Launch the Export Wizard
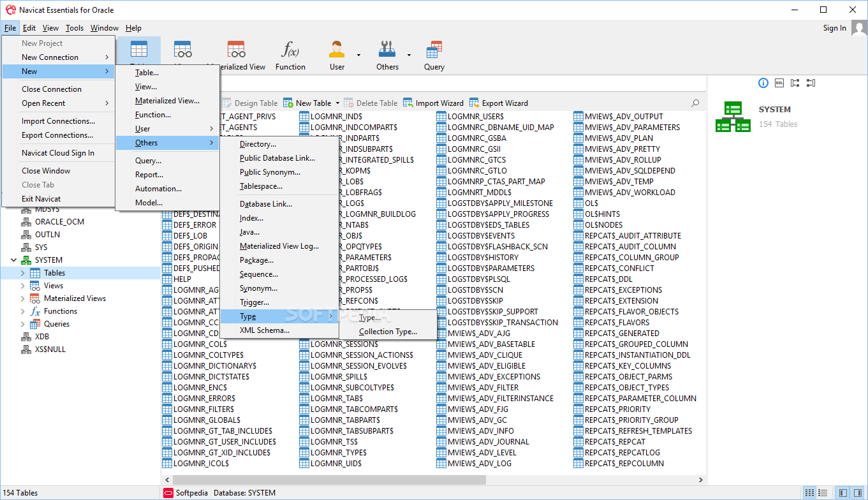Screen dimensions: 868x500 (x=499, y=103)
